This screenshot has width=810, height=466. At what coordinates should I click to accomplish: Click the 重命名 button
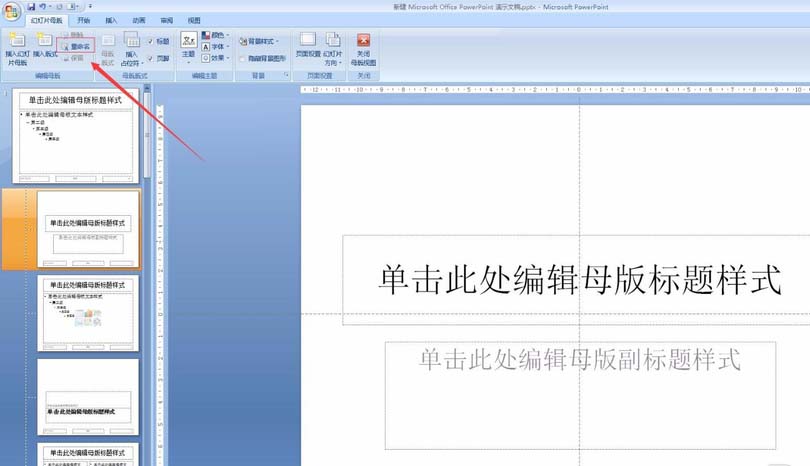tap(76, 46)
